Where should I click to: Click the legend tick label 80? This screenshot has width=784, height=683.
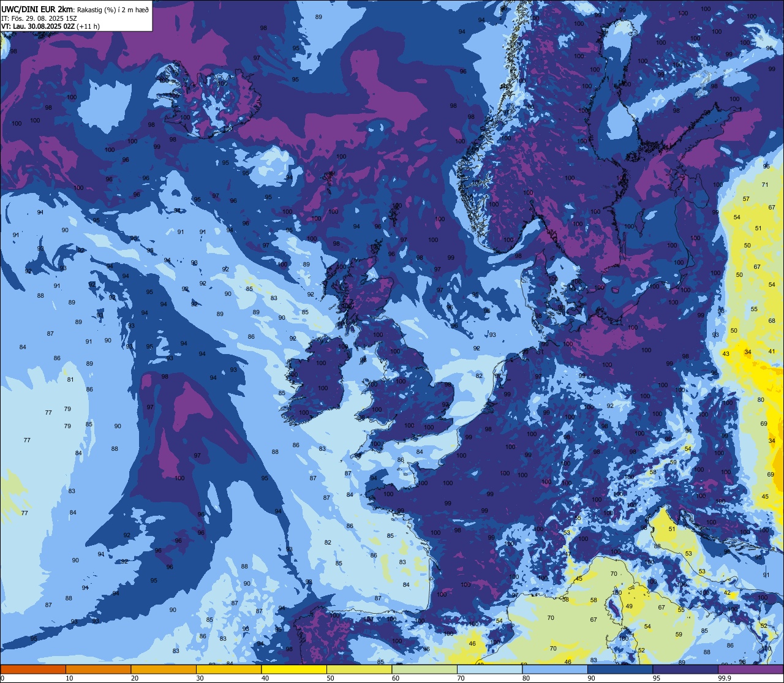pyautogui.click(x=526, y=678)
